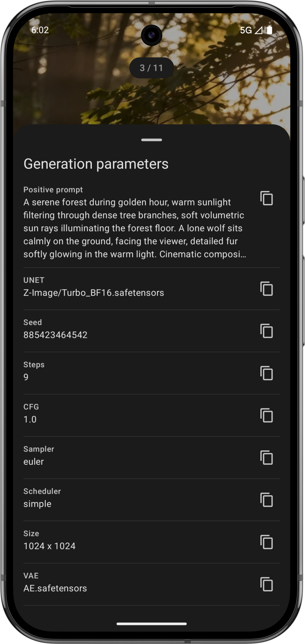This screenshot has height=644, width=305.
Task: Tap the AE.safetensors VAE entry
Action: pos(55,588)
